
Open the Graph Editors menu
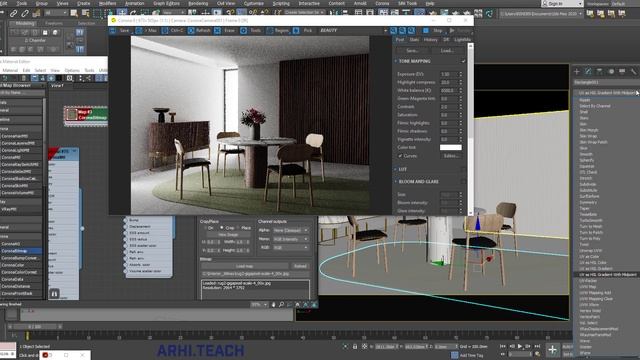166,3
